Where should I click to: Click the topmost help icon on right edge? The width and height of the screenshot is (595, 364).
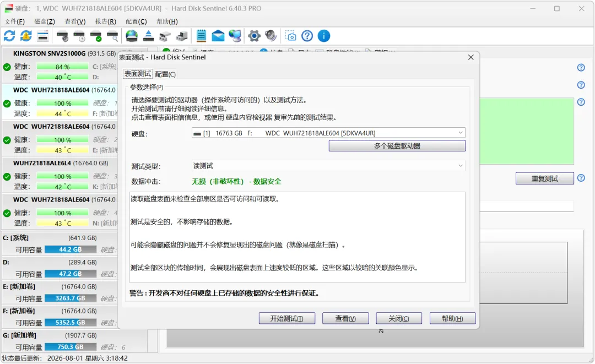(581, 68)
